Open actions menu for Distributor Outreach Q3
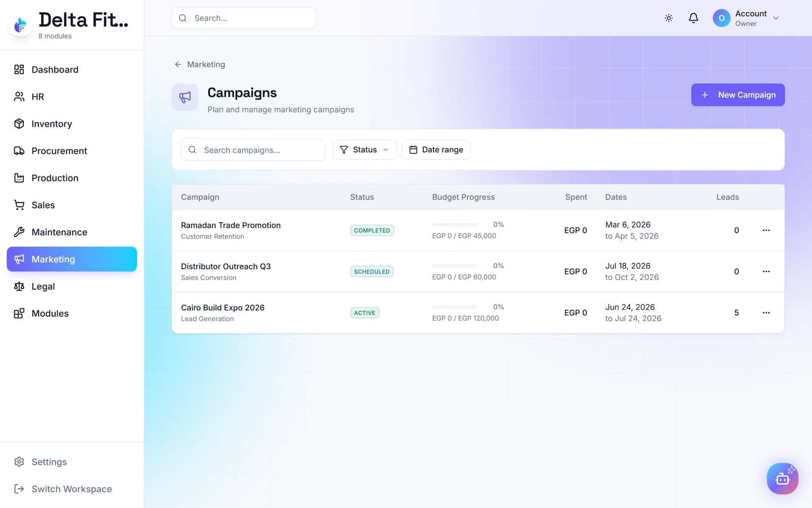The width and height of the screenshot is (812, 508). click(x=766, y=271)
